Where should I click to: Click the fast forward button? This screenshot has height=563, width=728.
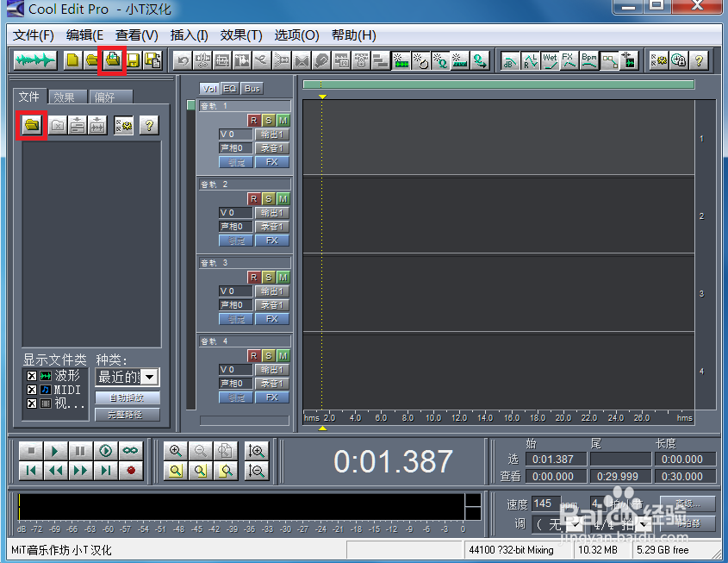coord(80,471)
